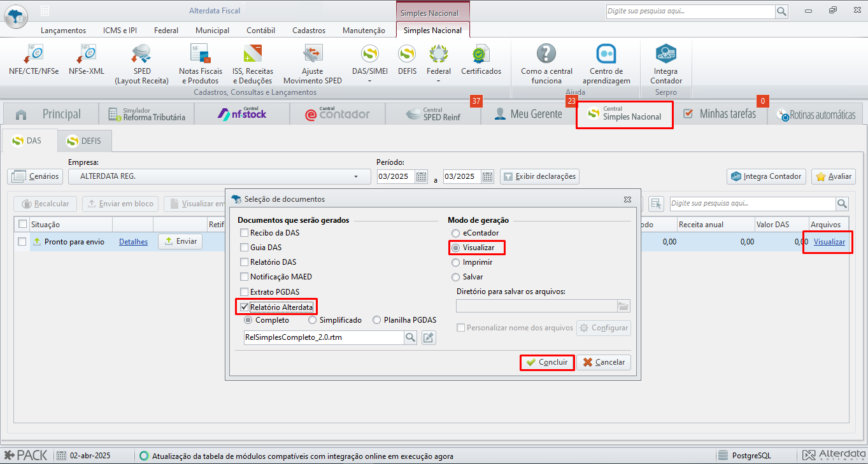Image resolution: width=868 pixels, height=464 pixels.
Task: Expand the DAS/SIMEI ribbon dropdown
Action: pos(370,81)
